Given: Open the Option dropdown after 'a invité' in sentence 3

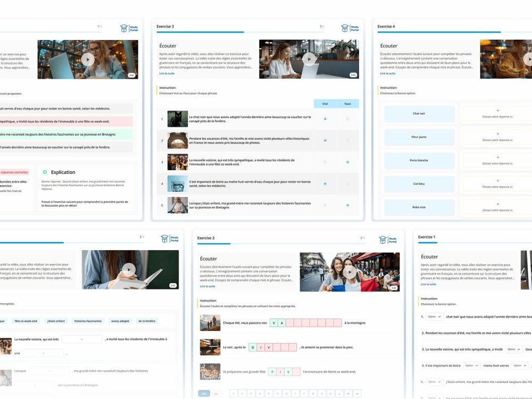Looking at the screenshot, I should [x=514, y=349].
